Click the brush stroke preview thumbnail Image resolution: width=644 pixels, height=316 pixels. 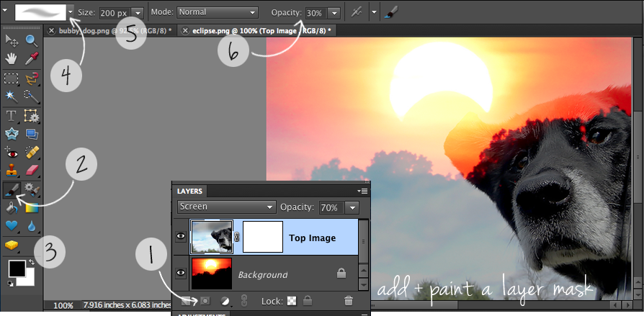click(40, 12)
